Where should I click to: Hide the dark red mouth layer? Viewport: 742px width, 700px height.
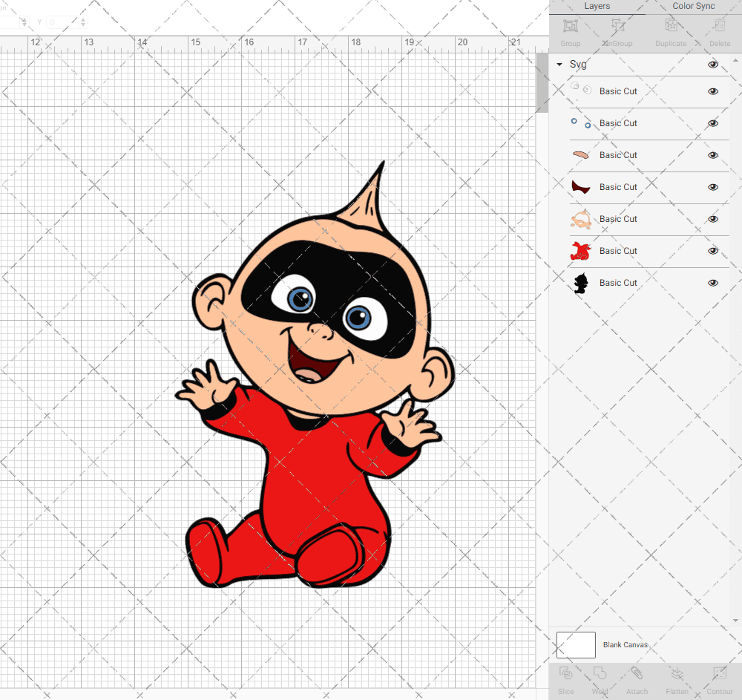(x=712, y=187)
